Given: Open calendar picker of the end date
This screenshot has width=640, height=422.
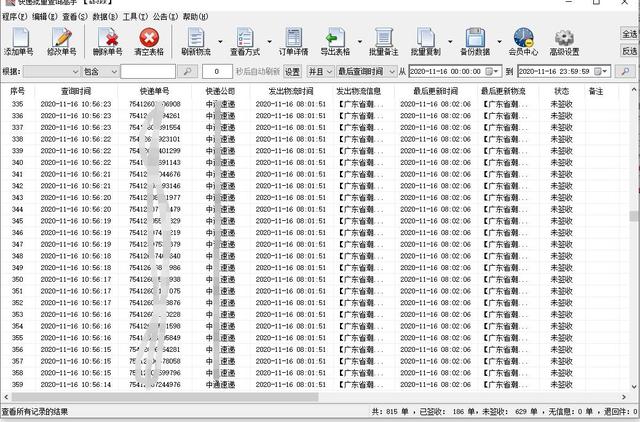Looking at the screenshot, I should pyautogui.click(x=601, y=71).
